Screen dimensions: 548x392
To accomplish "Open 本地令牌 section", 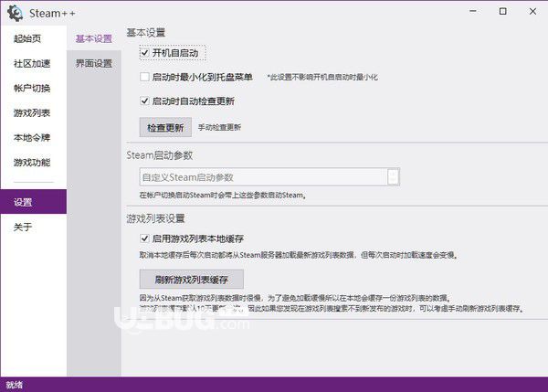I will [x=32, y=138].
